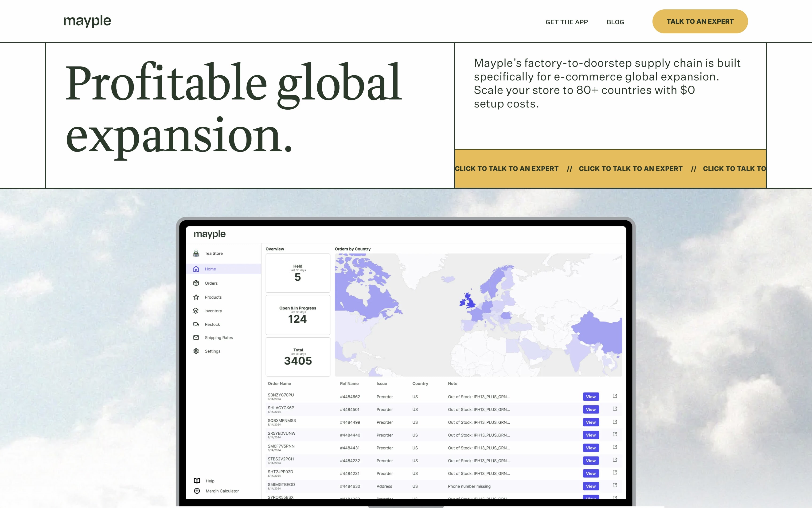The width and height of the screenshot is (812, 508).
Task: Select the Home house icon in sidebar
Action: pyautogui.click(x=196, y=269)
